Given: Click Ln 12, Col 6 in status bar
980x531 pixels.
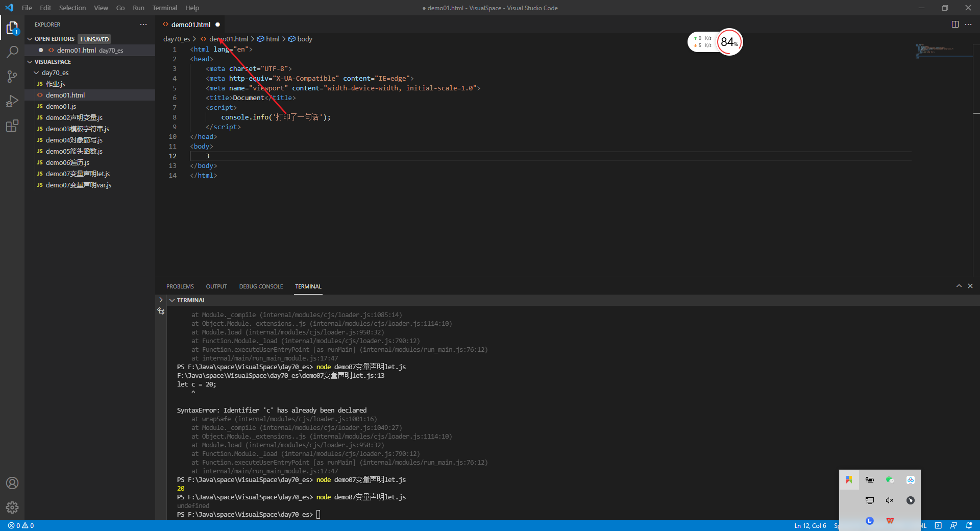Looking at the screenshot, I should (x=810, y=525).
